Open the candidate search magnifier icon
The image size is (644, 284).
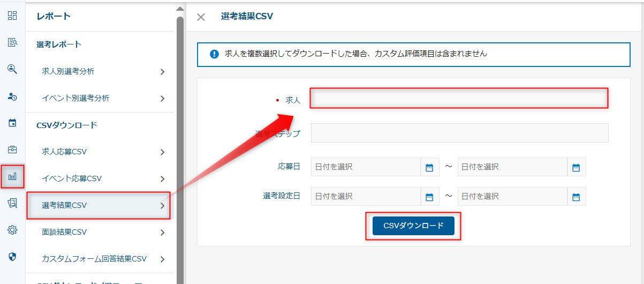tap(12, 69)
